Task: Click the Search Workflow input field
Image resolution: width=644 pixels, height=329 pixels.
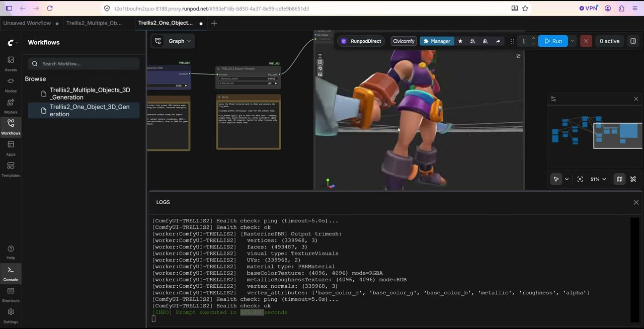Action: click(x=84, y=63)
